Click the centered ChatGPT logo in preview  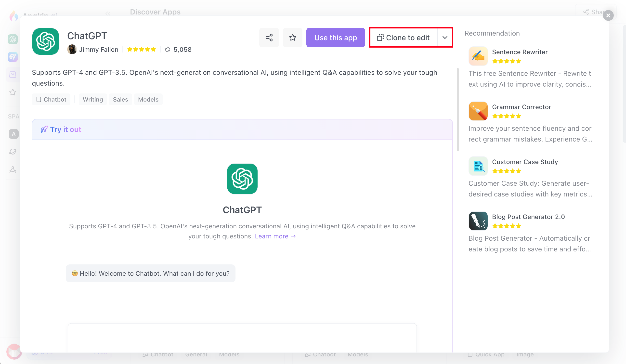(x=242, y=179)
